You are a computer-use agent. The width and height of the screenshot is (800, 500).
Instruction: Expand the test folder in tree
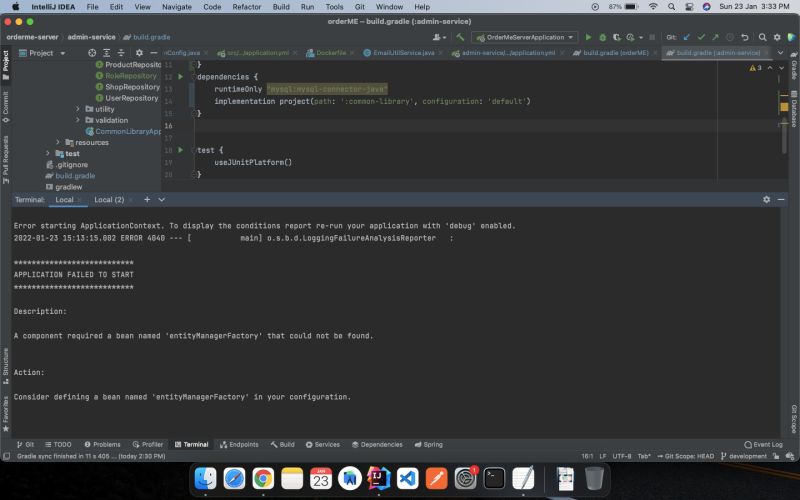point(48,153)
